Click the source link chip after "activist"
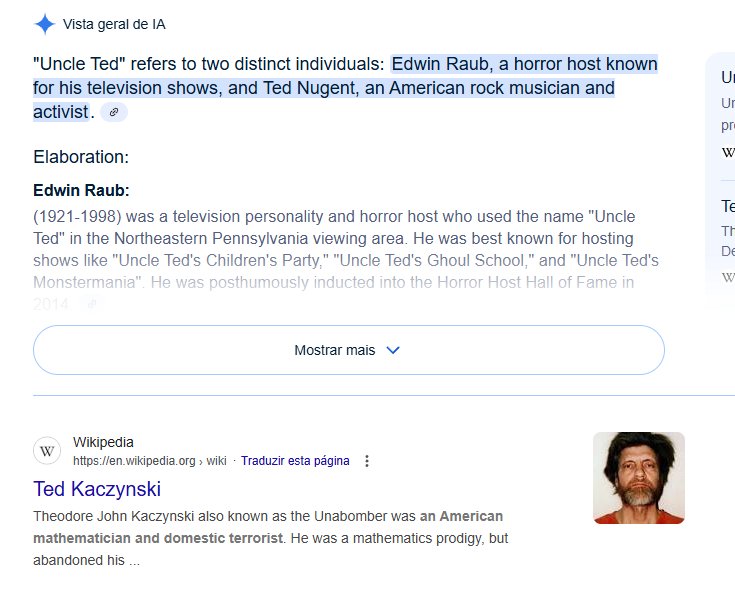735x604 pixels. point(114,113)
